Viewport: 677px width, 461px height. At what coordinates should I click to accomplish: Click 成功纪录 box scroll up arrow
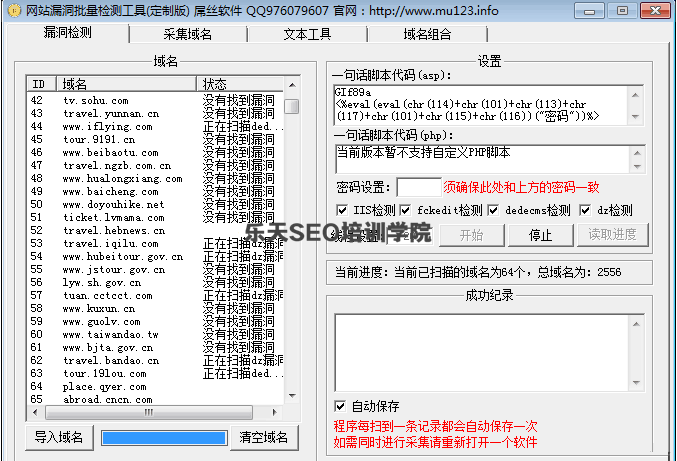pos(636,324)
